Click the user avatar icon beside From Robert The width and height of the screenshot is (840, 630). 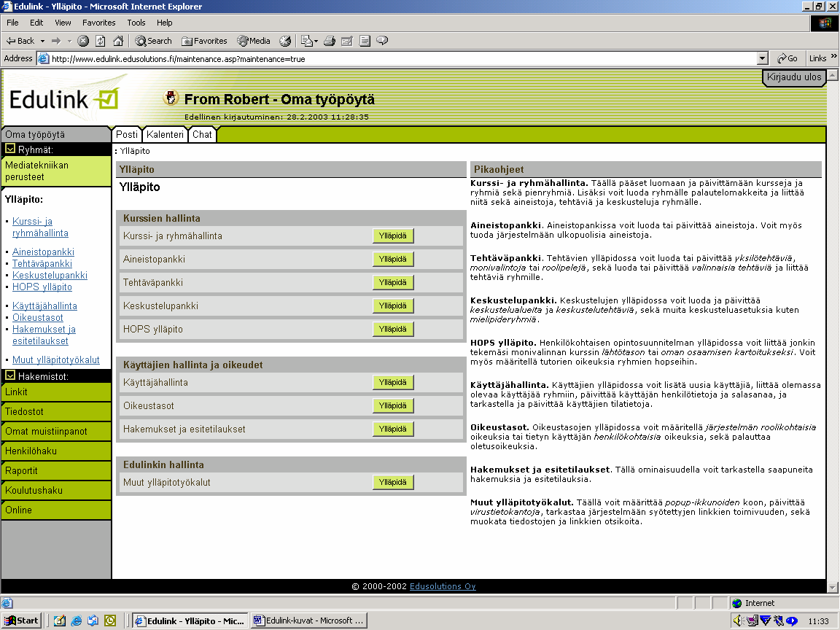171,98
